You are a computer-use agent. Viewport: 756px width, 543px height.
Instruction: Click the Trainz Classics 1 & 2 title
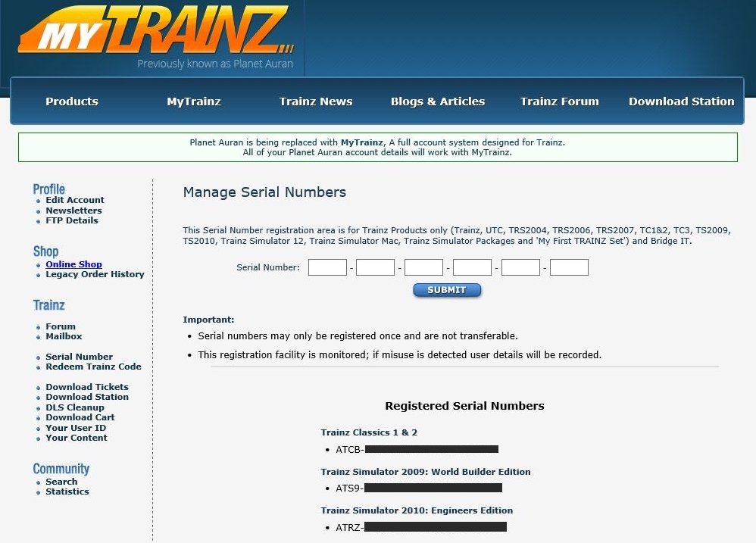click(x=369, y=432)
